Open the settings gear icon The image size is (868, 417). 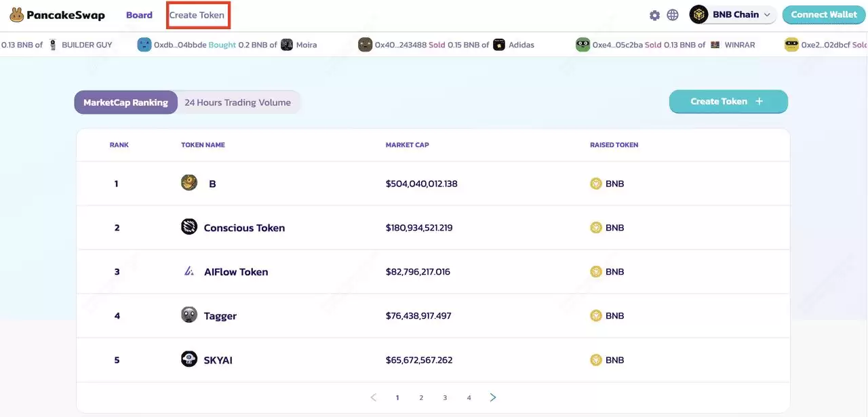point(654,14)
